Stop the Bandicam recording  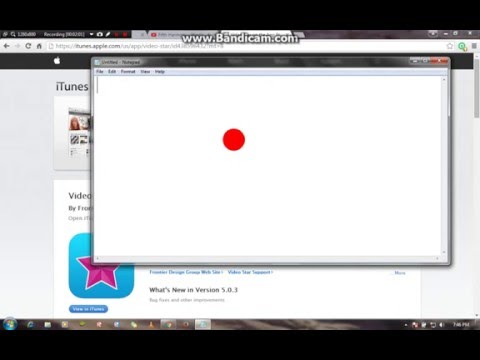click(125, 34)
